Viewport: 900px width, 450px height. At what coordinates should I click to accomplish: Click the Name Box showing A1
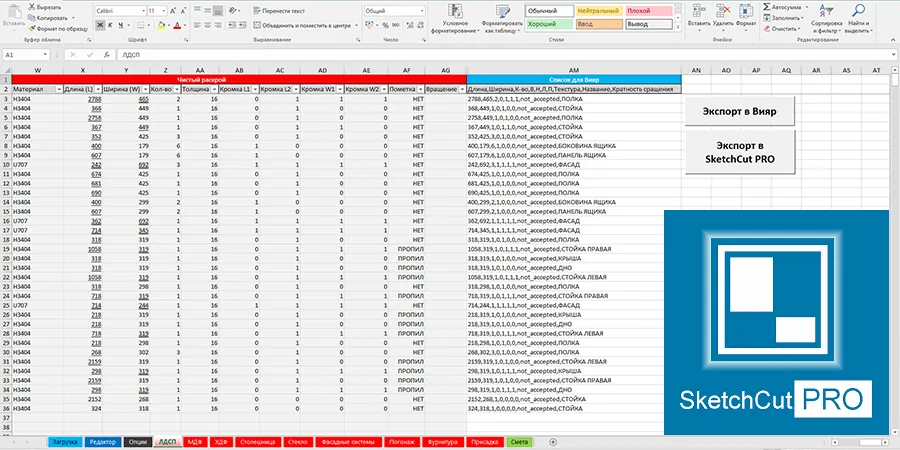coord(30,54)
